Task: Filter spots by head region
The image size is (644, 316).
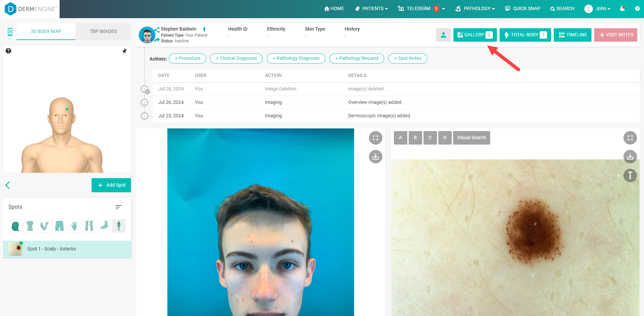Action: tap(15, 226)
